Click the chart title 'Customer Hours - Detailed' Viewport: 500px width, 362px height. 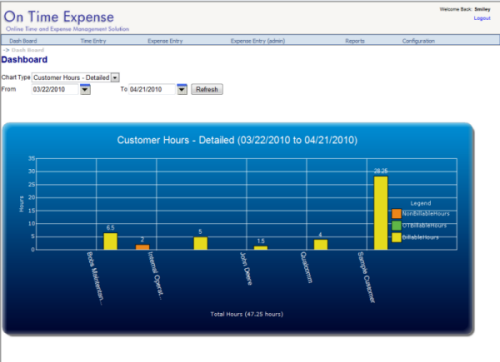(237, 140)
